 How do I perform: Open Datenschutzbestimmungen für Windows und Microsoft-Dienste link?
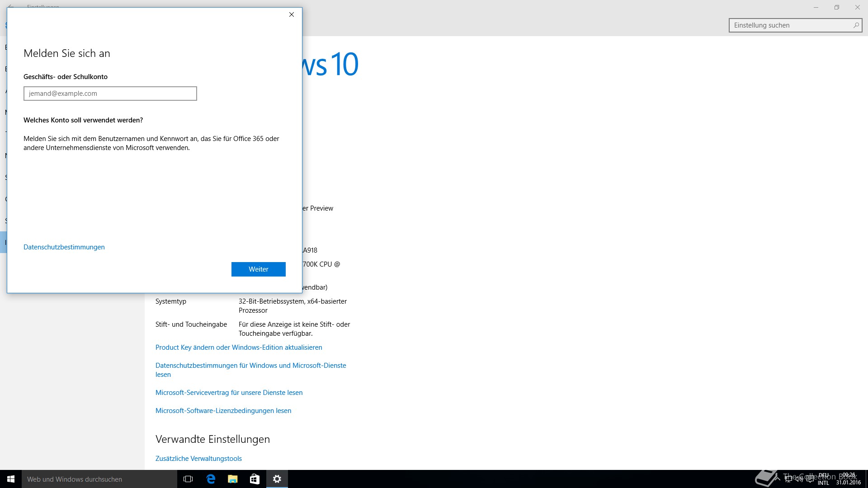(x=251, y=370)
